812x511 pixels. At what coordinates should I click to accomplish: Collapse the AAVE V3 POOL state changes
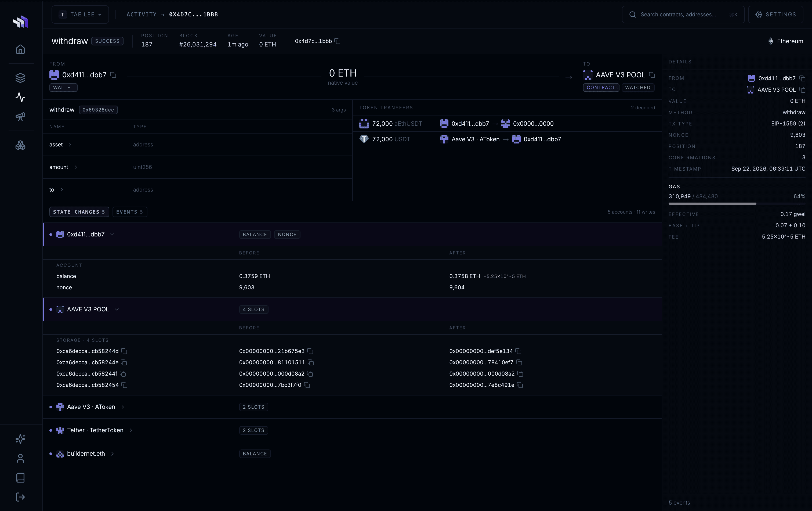[x=117, y=309]
